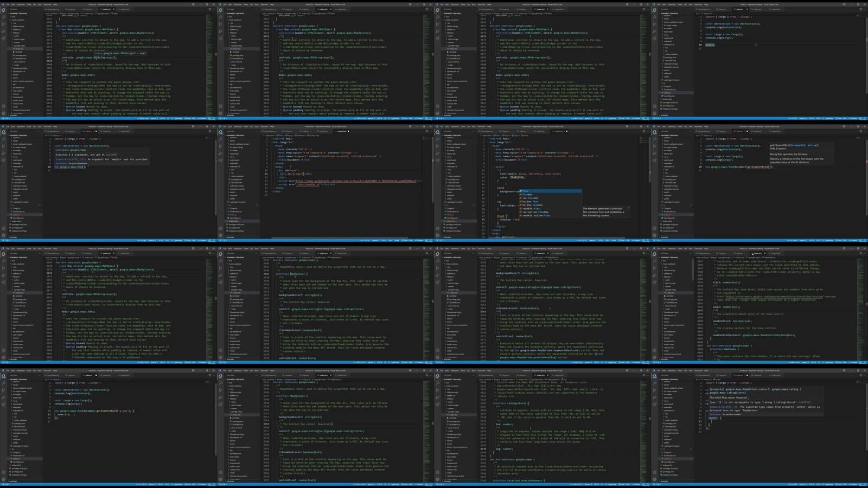
Task: Open Search in the flex-suggestions window
Action: click(x=437, y=139)
